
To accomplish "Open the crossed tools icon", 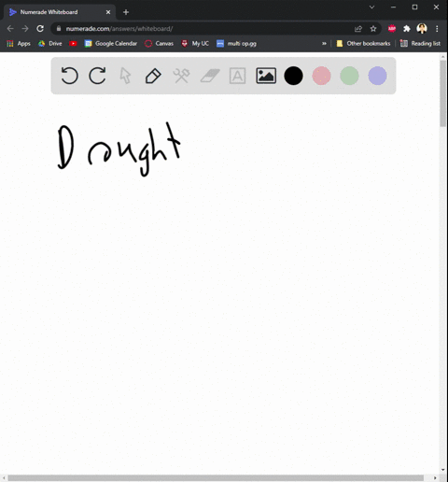I will pyautogui.click(x=181, y=76).
